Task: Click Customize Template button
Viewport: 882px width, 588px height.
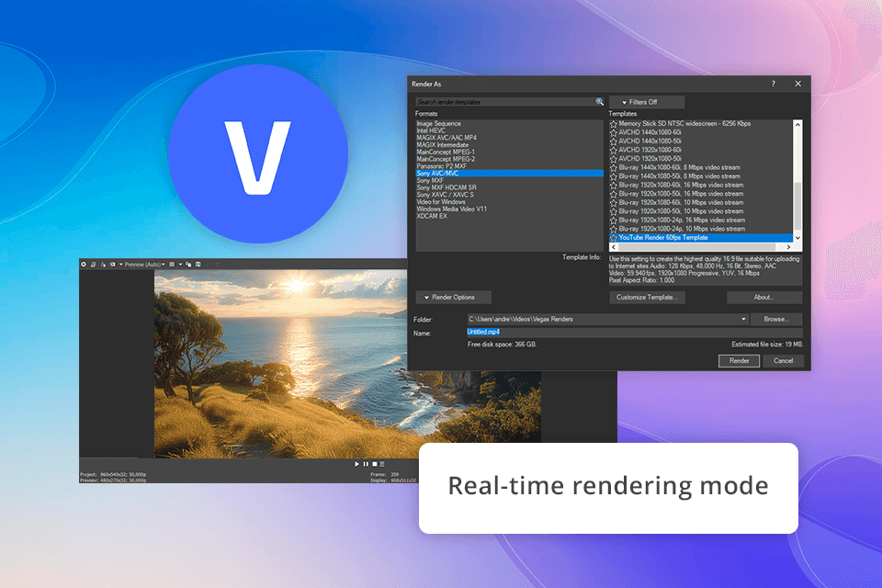Action: pos(647,297)
